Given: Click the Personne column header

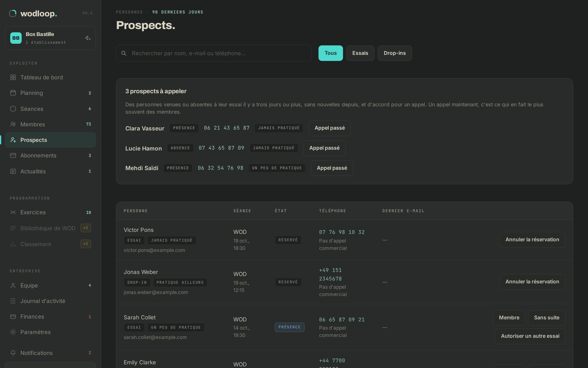Looking at the screenshot, I should pos(136,211).
